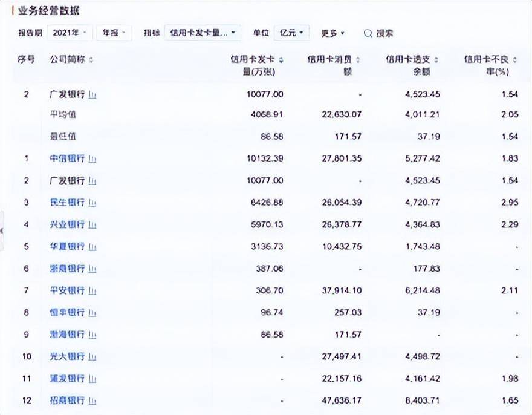Viewport: 532px width, 415px height.
Task: Expand the 更多 options menu
Action: coord(333,33)
